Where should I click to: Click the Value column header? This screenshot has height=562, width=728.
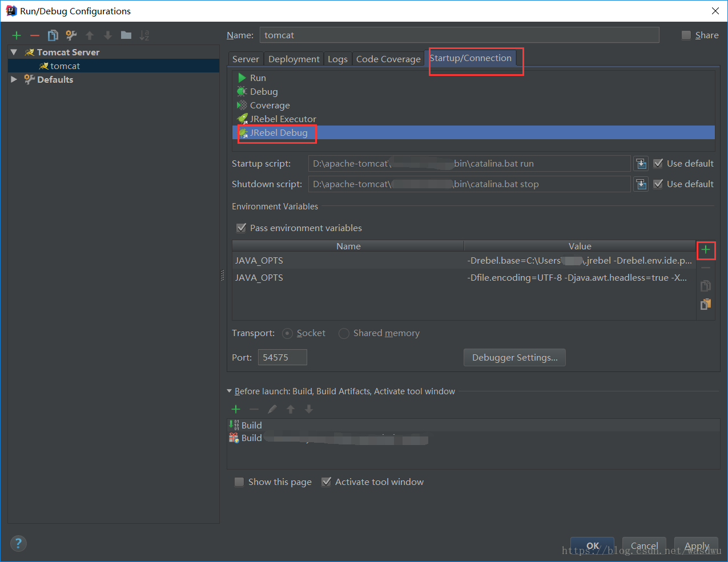click(580, 246)
